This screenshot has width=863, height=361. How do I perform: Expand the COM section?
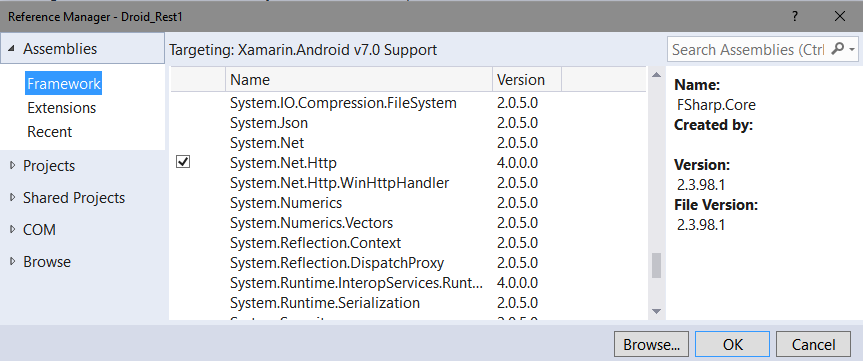click(13, 229)
